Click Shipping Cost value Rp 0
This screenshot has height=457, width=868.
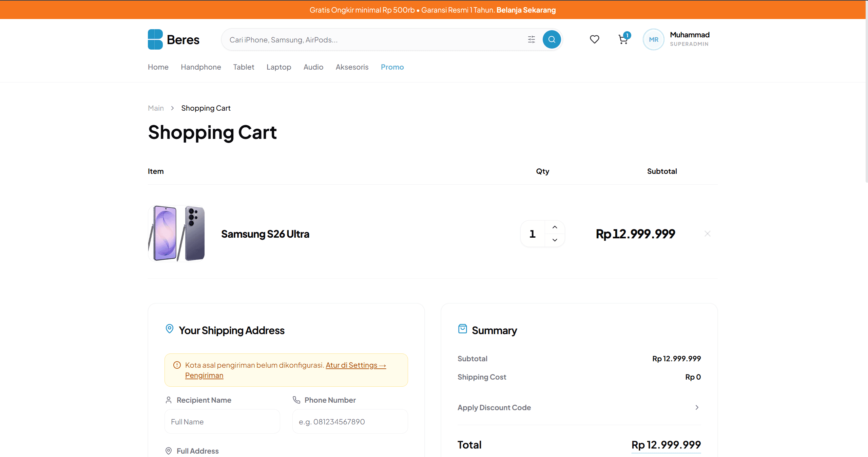pyautogui.click(x=693, y=377)
